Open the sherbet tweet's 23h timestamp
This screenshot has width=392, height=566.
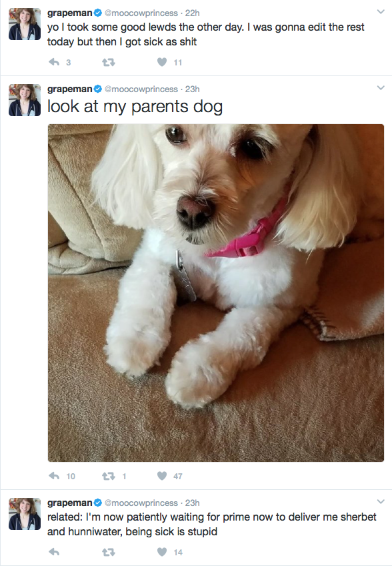click(192, 503)
